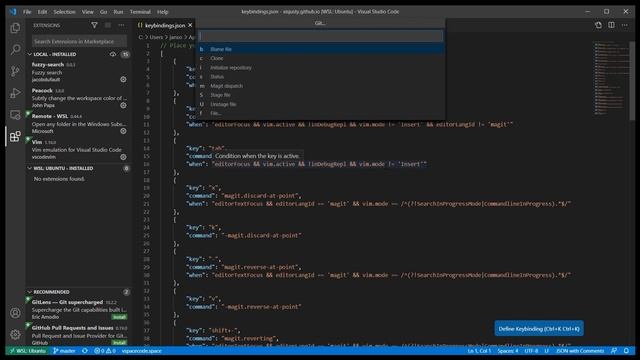
Task: Open the Search view in activity bar
Action: click(x=15, y=49)
